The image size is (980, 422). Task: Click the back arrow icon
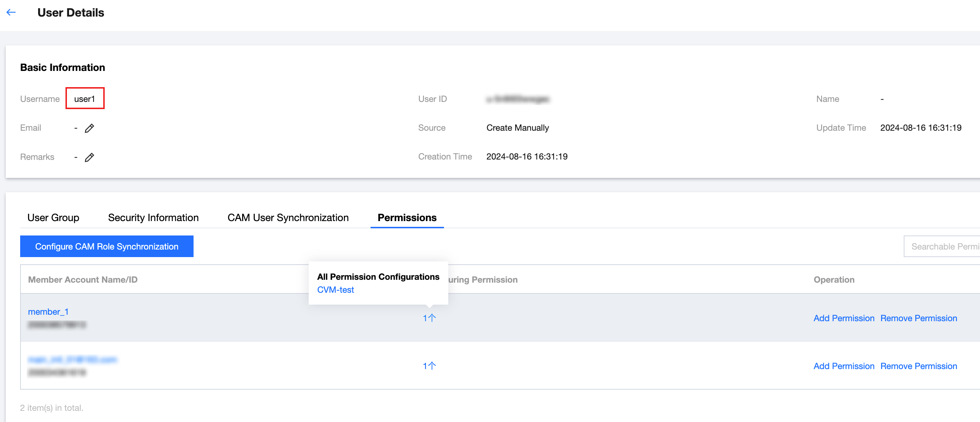11,12
